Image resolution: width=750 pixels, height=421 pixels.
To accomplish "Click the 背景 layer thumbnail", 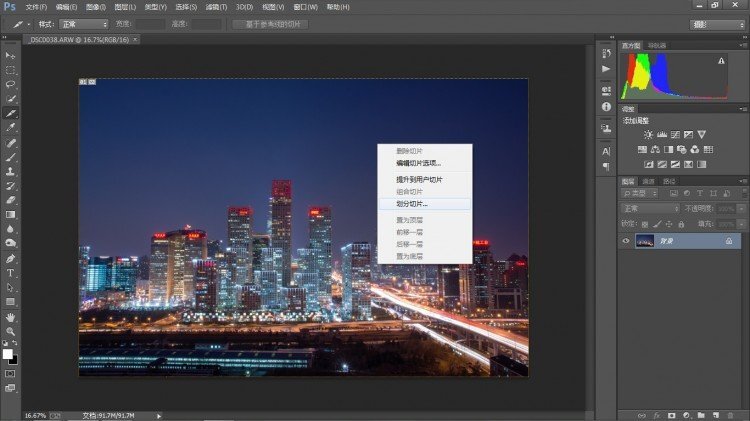I will (x=645, y=241).
